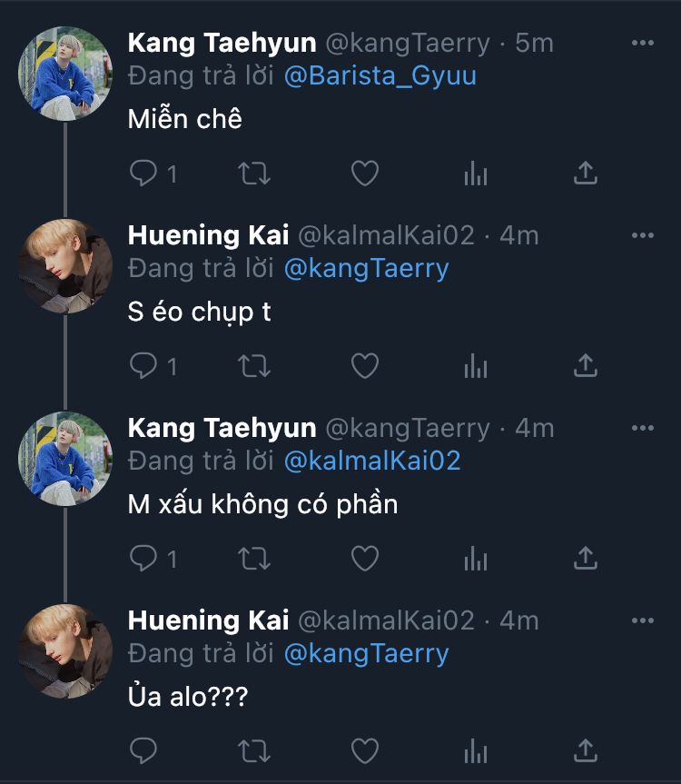Viewport: 681px width, 784px height.
Task: Like the "Miễn chê" tweet
Action: click(365, 174)
